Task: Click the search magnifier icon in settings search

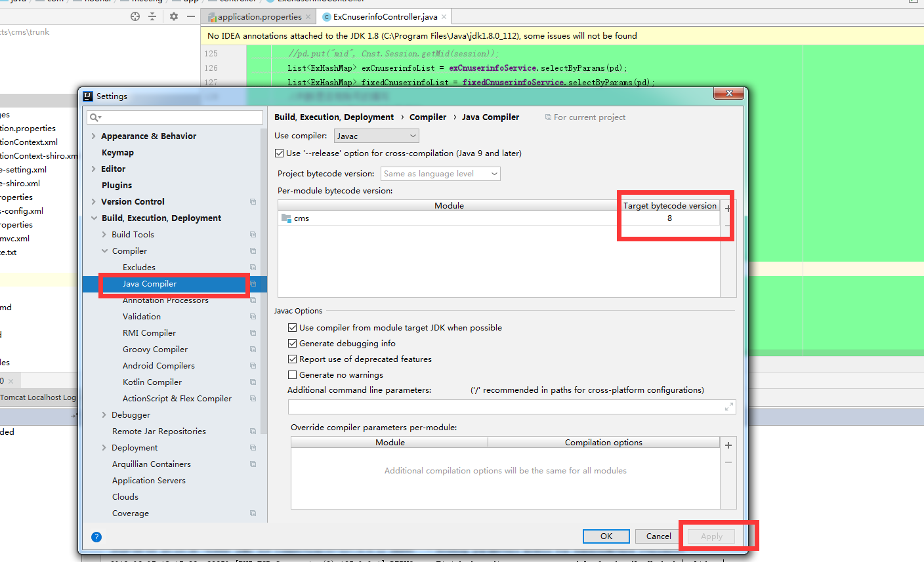Action: (x=95, y=117)
